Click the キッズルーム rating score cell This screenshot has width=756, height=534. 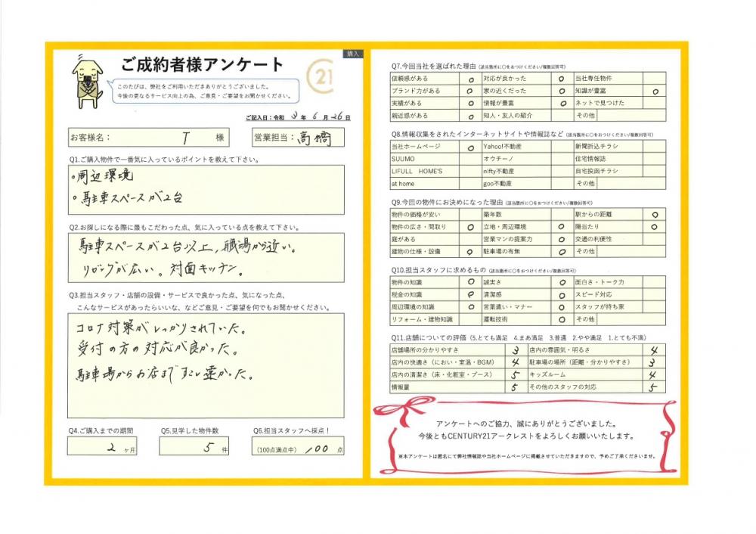(654, 374)
